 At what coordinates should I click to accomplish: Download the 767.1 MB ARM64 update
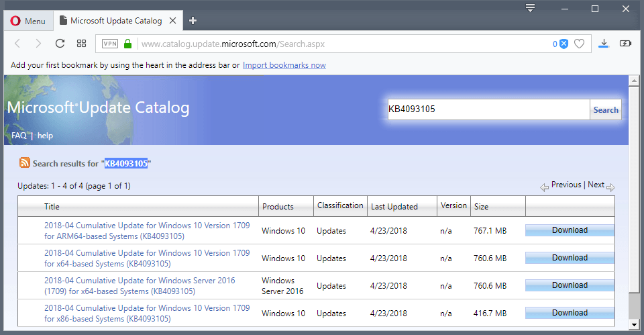point(570,230)
